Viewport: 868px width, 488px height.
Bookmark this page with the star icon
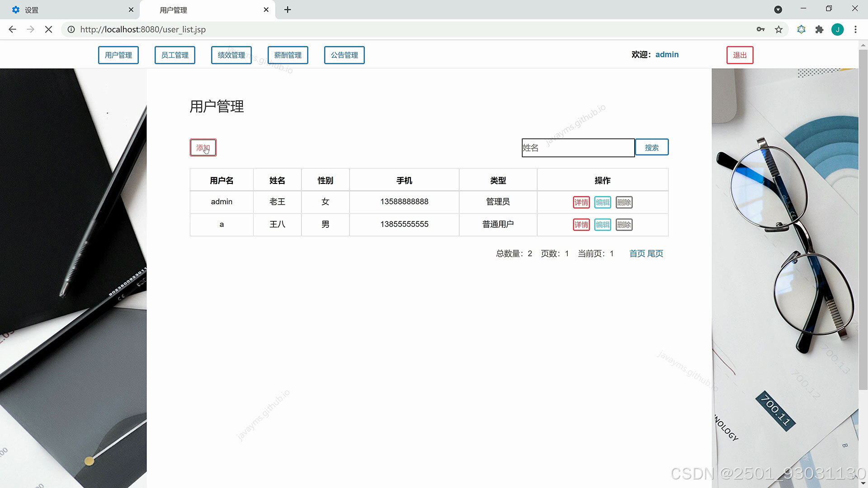point(778,29)
